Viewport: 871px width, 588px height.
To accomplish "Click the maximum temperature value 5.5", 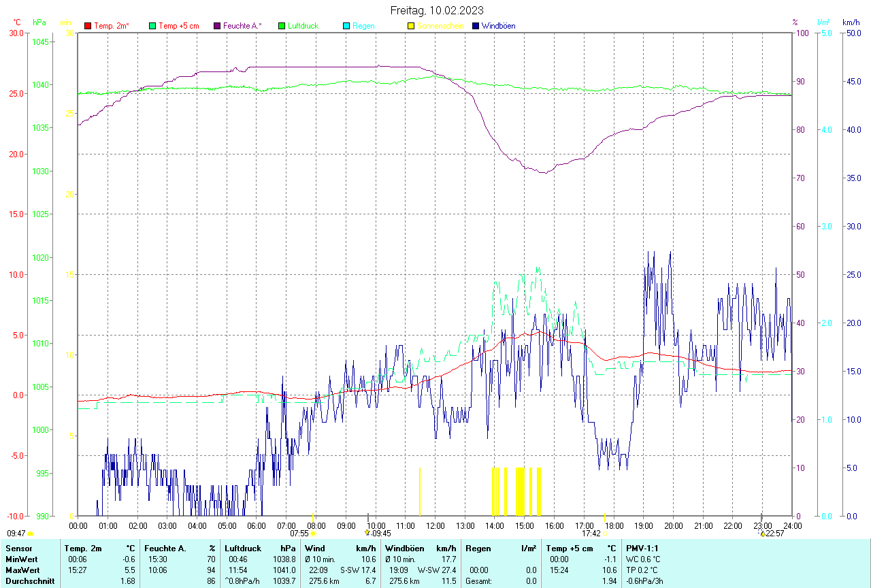I will (x=130, y=570).
